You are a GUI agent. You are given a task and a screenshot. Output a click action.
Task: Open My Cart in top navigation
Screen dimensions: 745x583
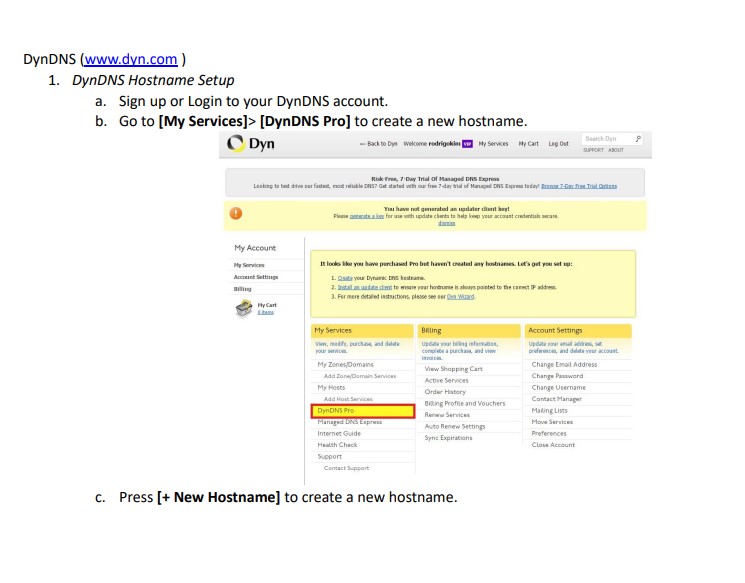coord(528,143)
